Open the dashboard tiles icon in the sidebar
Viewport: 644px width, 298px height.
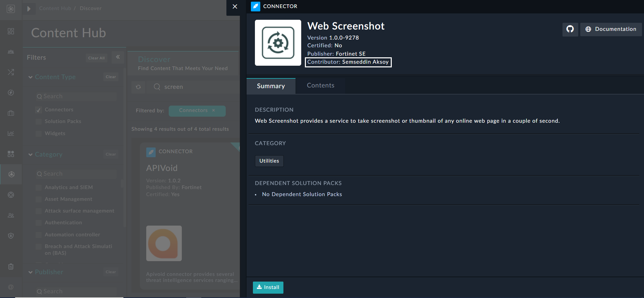(x=11, y=31)
